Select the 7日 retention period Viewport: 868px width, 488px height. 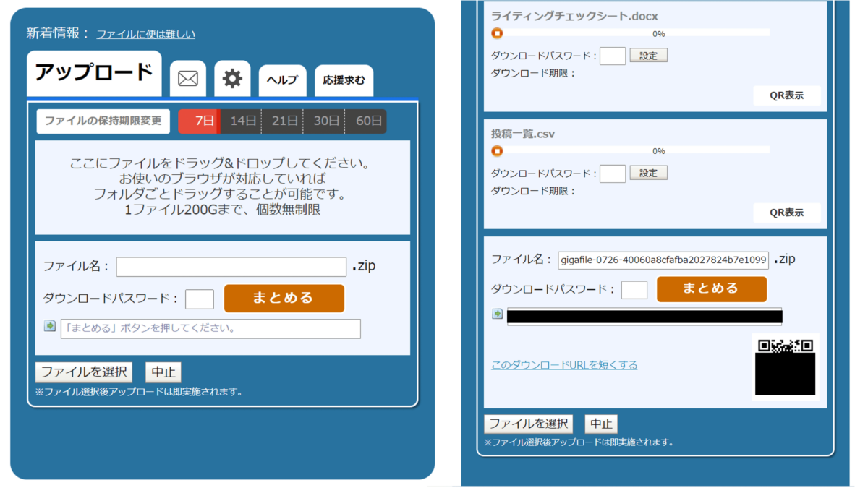coord(200,121)
